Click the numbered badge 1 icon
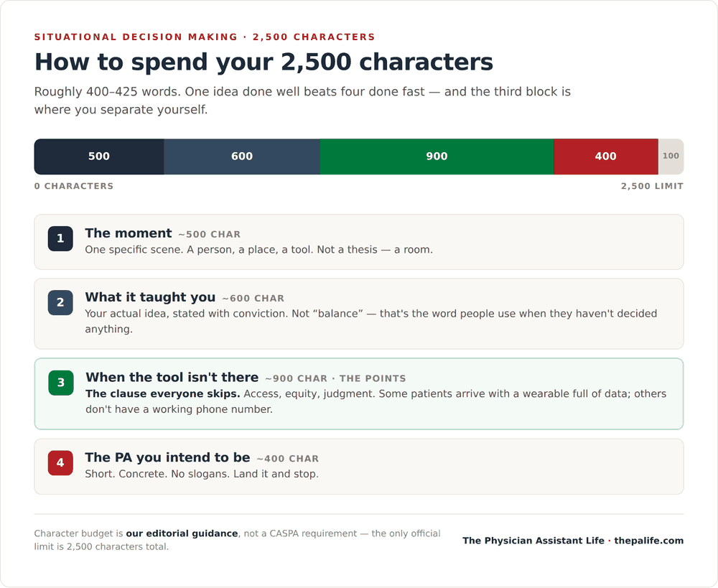 (x=60, y=238)
